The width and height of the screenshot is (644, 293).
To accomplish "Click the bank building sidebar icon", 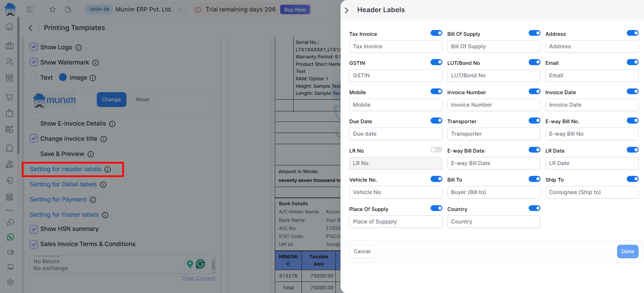I will (10, 197).
